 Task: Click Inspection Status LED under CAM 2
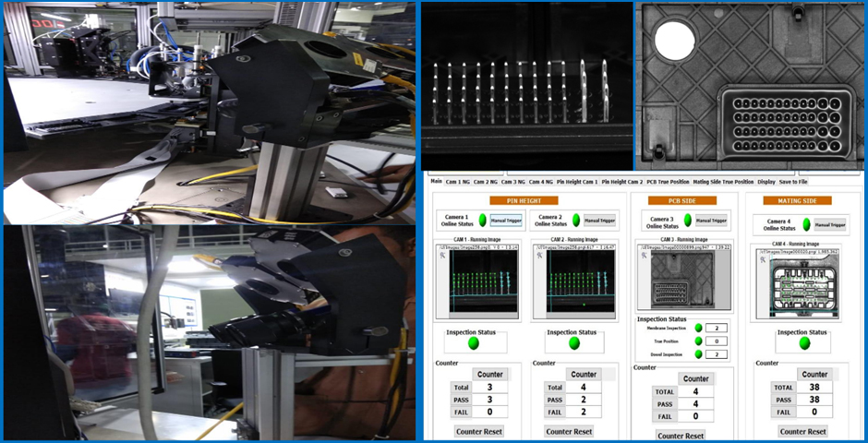click(x=574, y=343)
